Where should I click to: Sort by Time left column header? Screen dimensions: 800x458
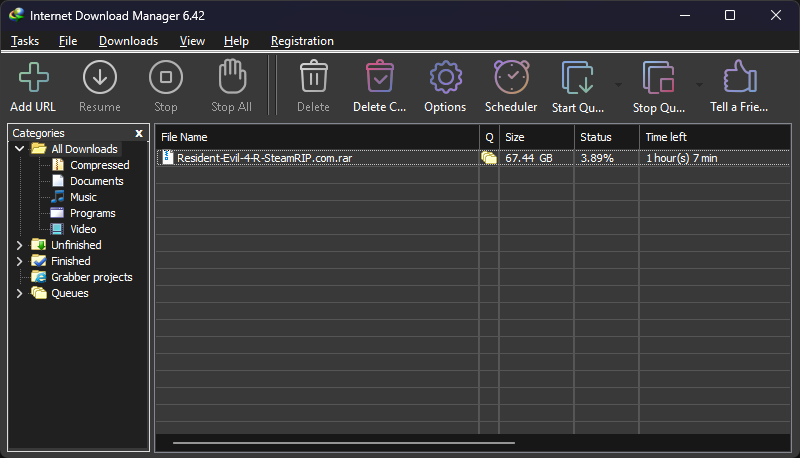click(715, 137)
